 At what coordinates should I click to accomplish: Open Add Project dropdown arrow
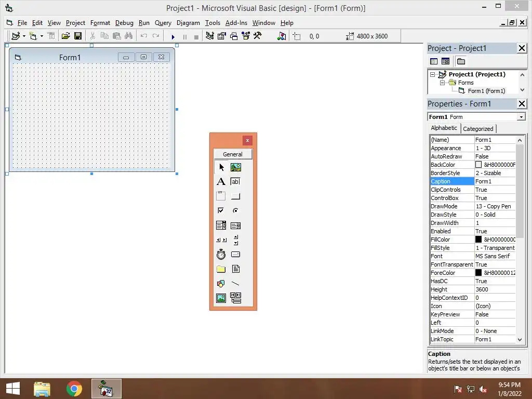(x=24, y=36)
